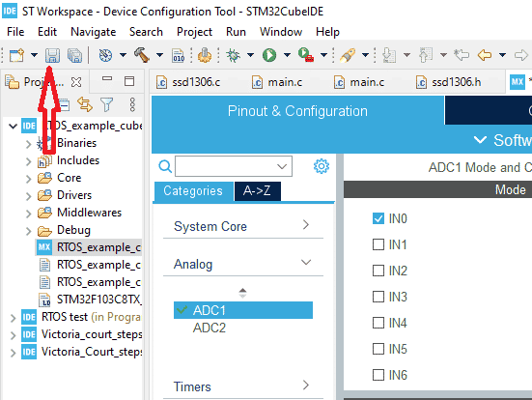Open the Project menu
The height and width of the screenshot is (400, 532).
pyautogui.click(x=194, y=32)
